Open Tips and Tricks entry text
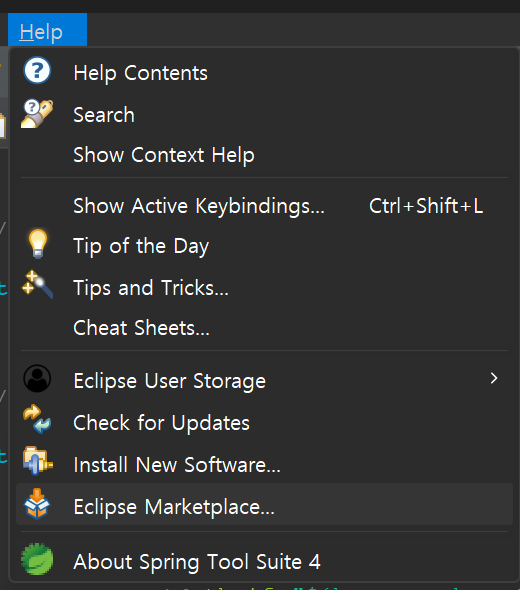The image size is (520, 590). (x=151, y=288)
